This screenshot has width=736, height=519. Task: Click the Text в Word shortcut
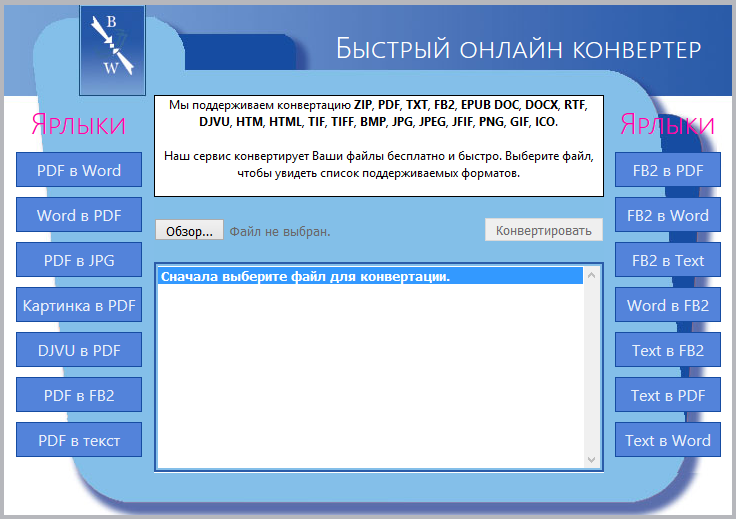(668, 440)
